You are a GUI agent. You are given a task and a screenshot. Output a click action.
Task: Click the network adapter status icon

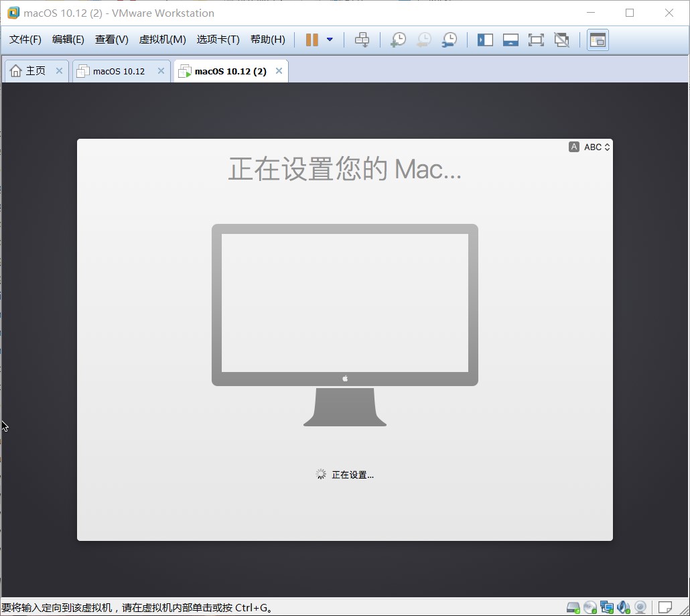coord(606,608)
